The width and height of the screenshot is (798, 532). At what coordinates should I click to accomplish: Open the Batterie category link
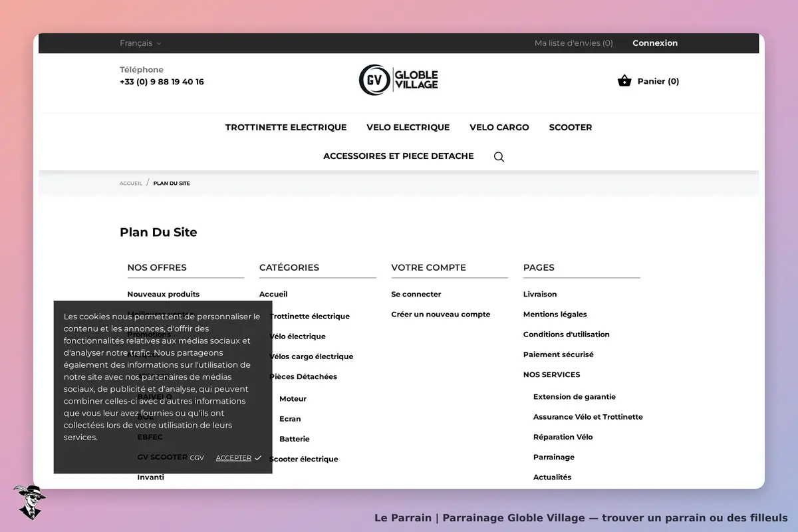295,439
